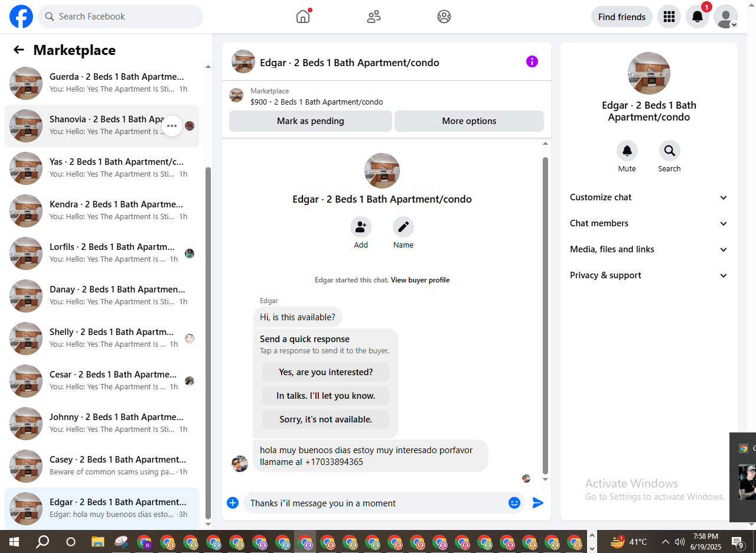Image resolution: width=756 pixels, height=553 pixels.
Task: Open Johnny's chat in the list
Action: (102, 424)
